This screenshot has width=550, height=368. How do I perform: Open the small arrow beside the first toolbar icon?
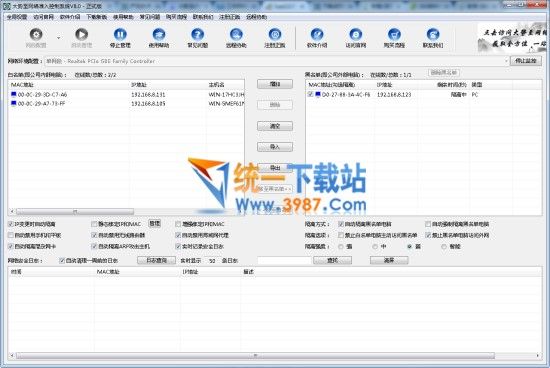[x=59, y=38]
